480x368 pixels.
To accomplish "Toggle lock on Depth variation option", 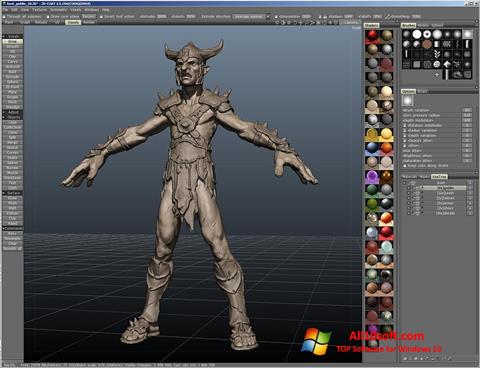I will [405, 136].
